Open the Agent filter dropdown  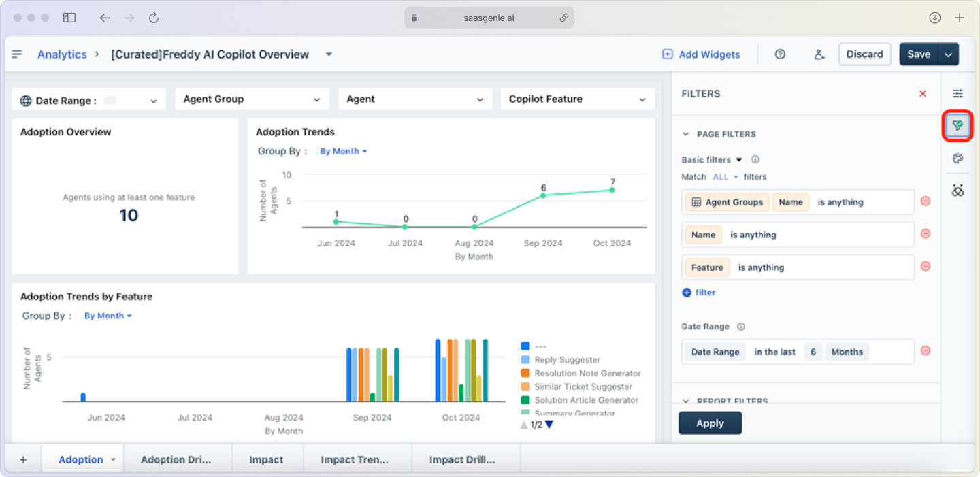(415, 99)
